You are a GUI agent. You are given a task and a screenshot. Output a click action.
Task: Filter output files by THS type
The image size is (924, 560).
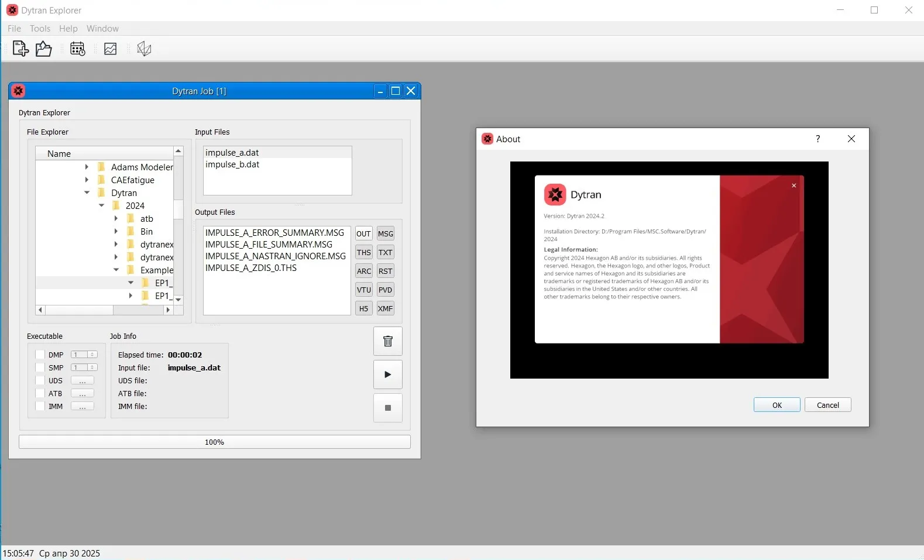pos(364,252)
